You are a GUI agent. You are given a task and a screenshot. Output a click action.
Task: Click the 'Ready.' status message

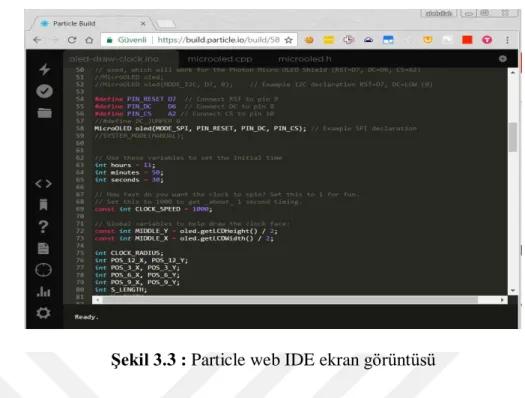click(87, 317)
